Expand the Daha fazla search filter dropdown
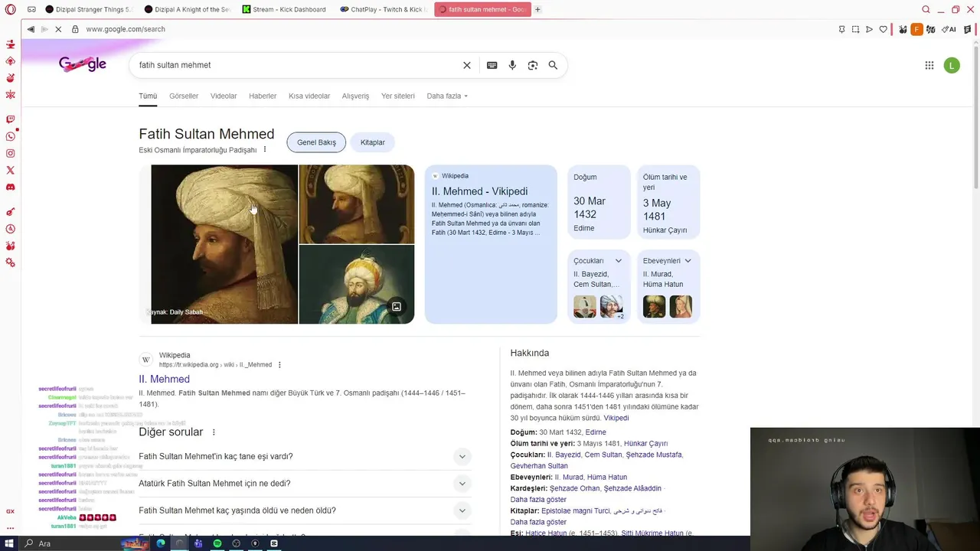Viewport: 980px width, 551px height. click(x=447, y=96)
